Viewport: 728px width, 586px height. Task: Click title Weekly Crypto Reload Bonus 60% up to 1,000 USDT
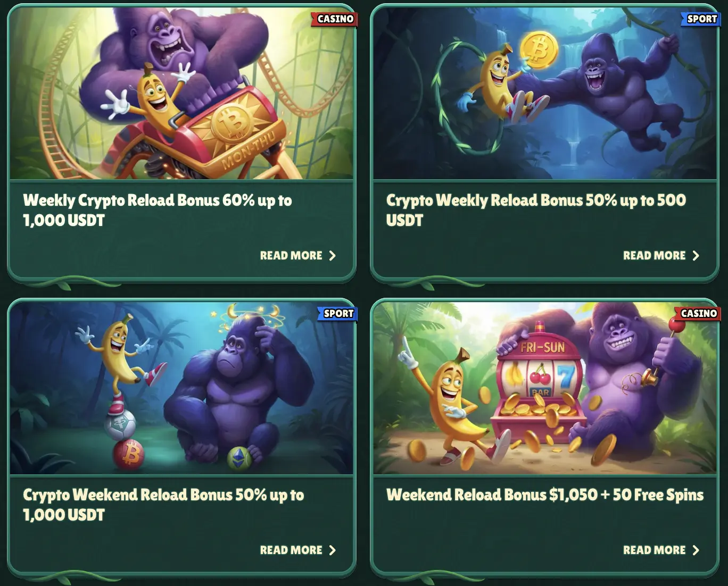tap(158, 211)
